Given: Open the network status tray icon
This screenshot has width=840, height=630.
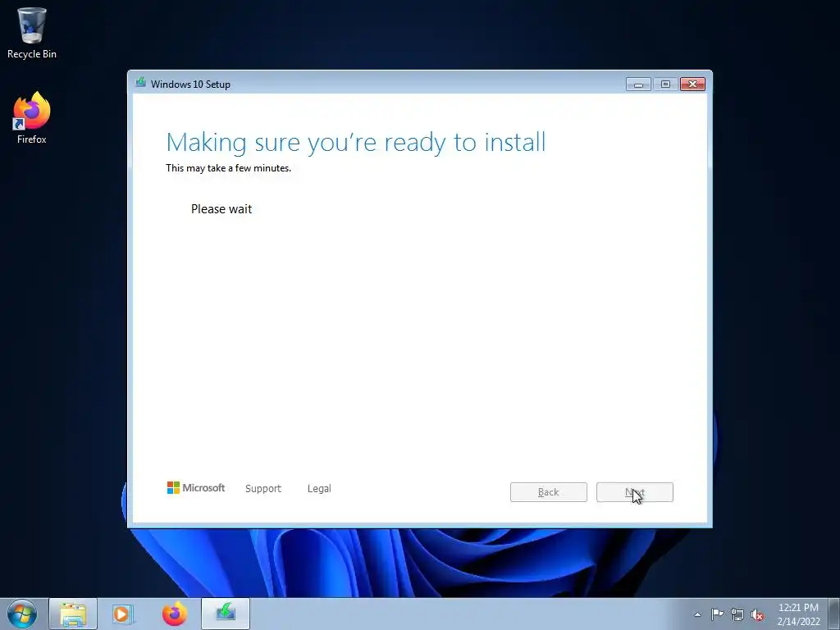Looking at the screenshot, I should pyautogui.click(x=737, y=614).
